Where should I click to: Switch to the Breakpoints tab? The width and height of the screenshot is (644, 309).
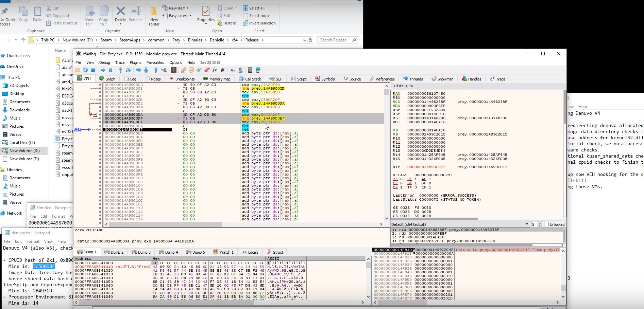click(x=182, y=79)
